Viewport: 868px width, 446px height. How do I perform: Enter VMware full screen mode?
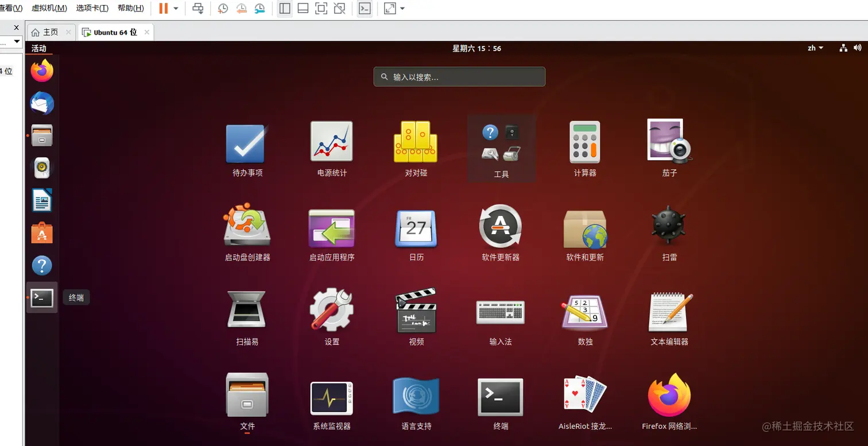point(321,9)
